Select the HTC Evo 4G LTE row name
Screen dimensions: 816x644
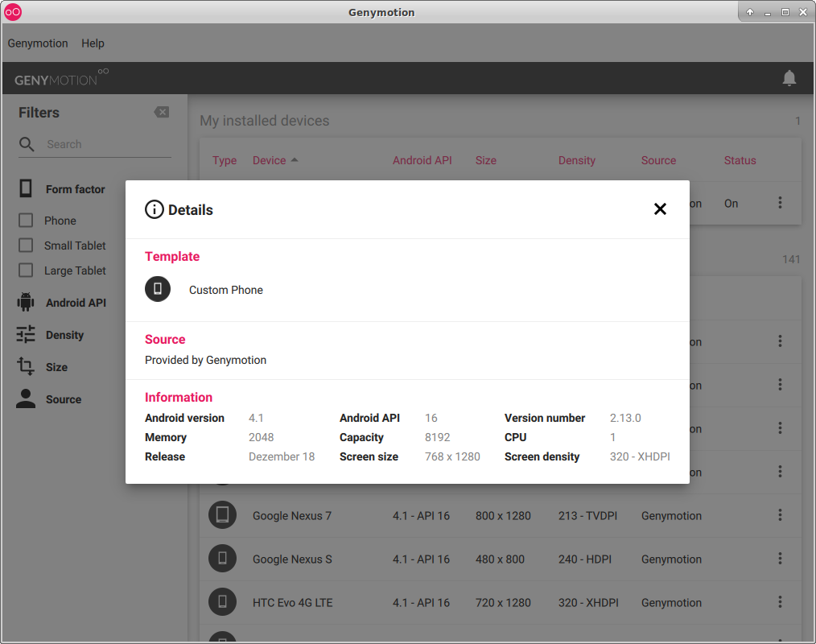pos(292,603)
